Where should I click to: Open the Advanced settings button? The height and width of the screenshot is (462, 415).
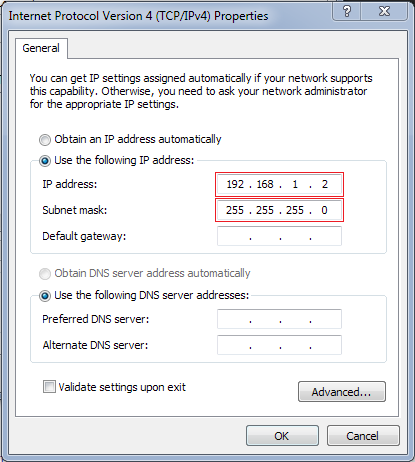click(342, 392)
